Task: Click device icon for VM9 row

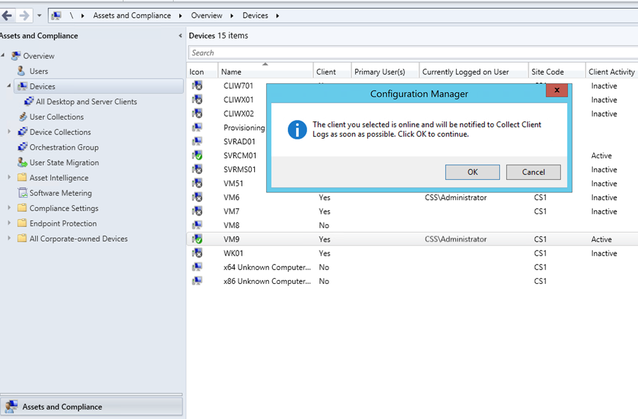Action: point(197,239)
